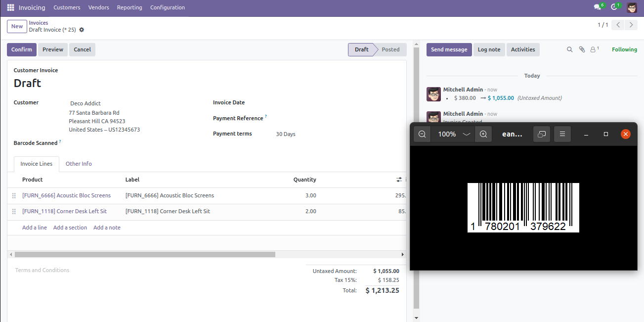Click the barcode image in the viewer
644x322 pixels.
523,208
